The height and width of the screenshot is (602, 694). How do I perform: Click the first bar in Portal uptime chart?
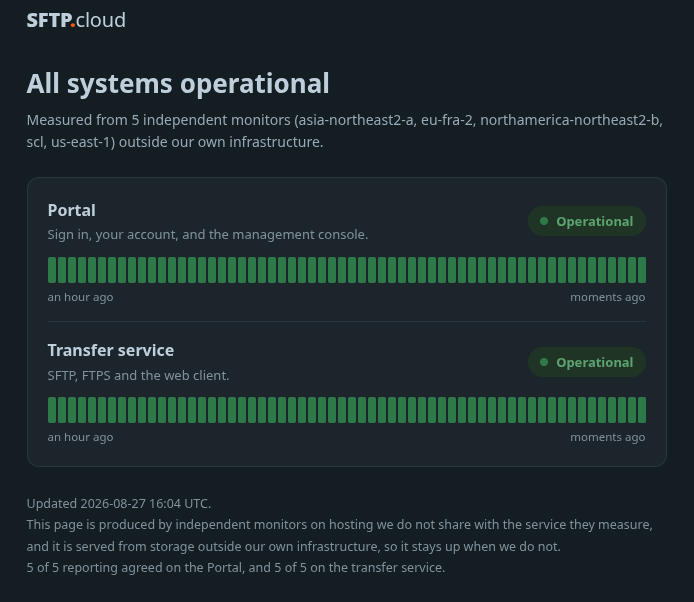click(x=52, y=270)
